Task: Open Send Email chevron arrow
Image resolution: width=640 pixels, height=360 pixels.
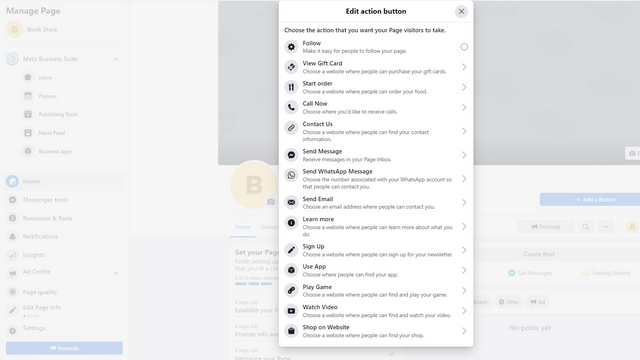Action: [x=464, y=202]
